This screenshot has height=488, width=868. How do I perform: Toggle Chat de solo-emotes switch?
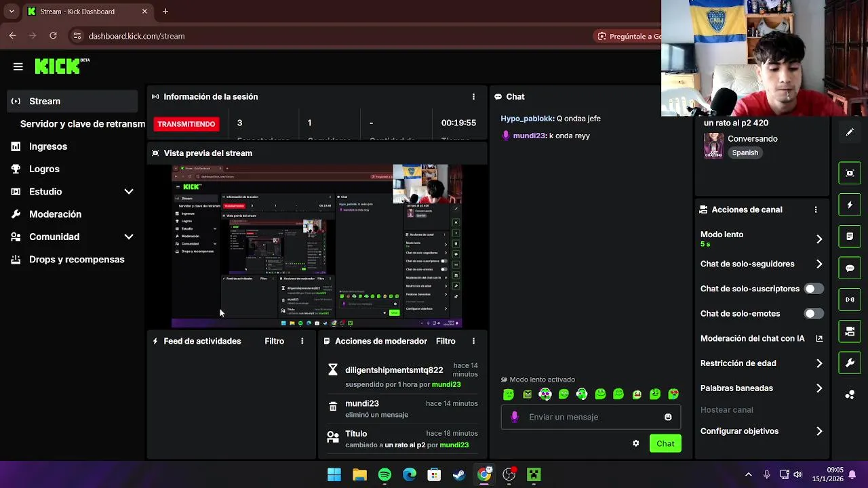(x=814, y=314)
